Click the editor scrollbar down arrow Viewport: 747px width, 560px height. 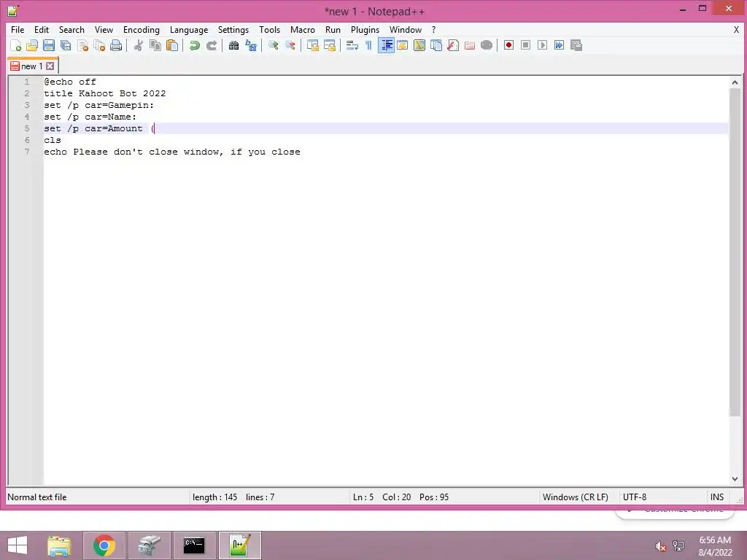point(735,479)
